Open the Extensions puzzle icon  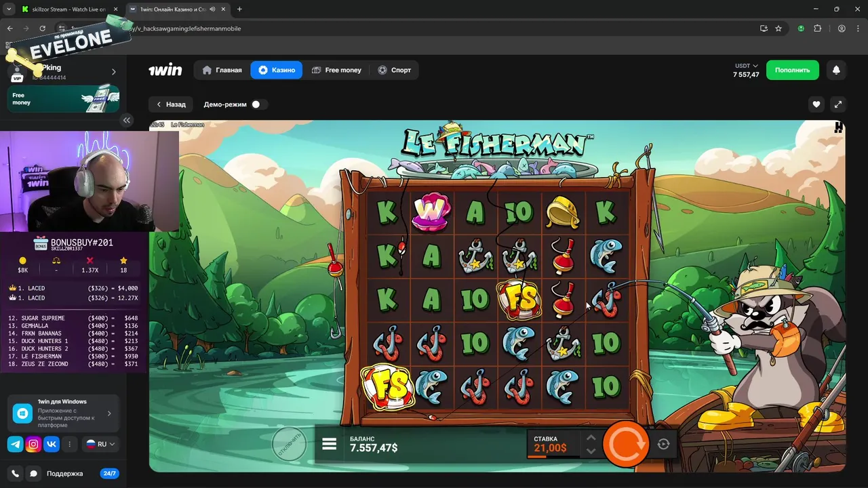817,28
